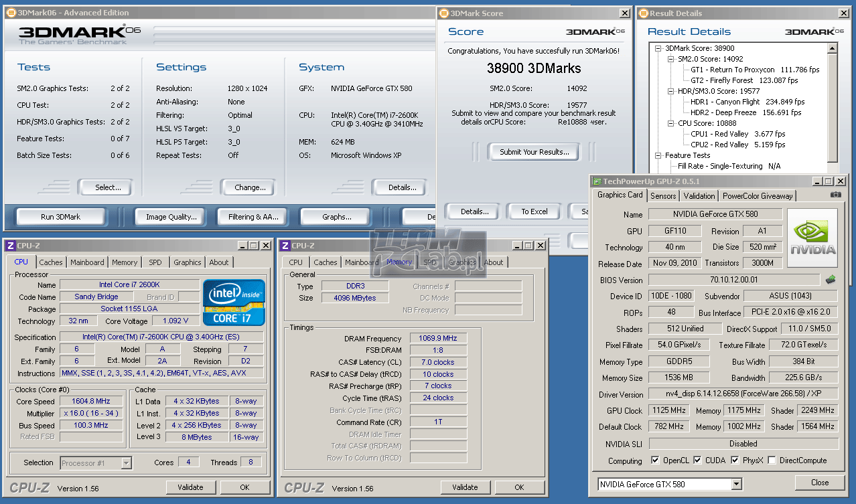Open Filtering & AA... settings
Image resolution: width=856 pixels, height=504 pixels.
(x=253, y=217)
